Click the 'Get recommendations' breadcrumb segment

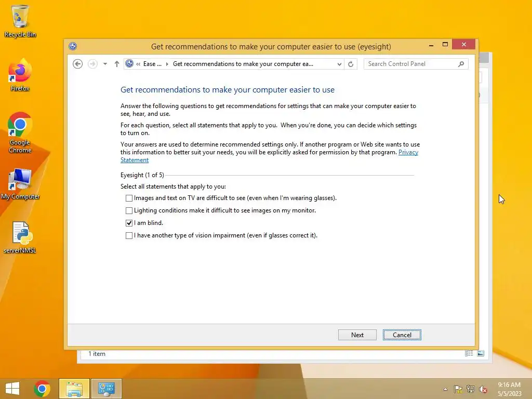click(243, 64)
